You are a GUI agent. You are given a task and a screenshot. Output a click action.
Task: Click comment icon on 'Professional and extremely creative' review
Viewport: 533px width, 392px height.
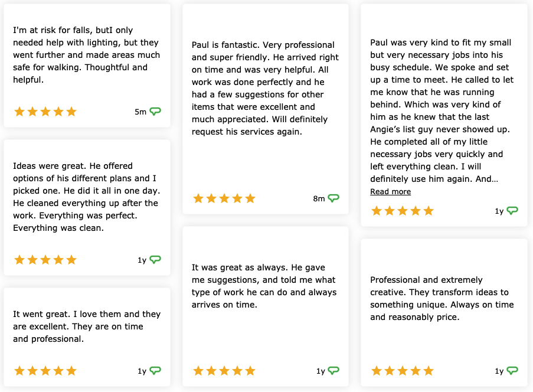pos(512,371)
